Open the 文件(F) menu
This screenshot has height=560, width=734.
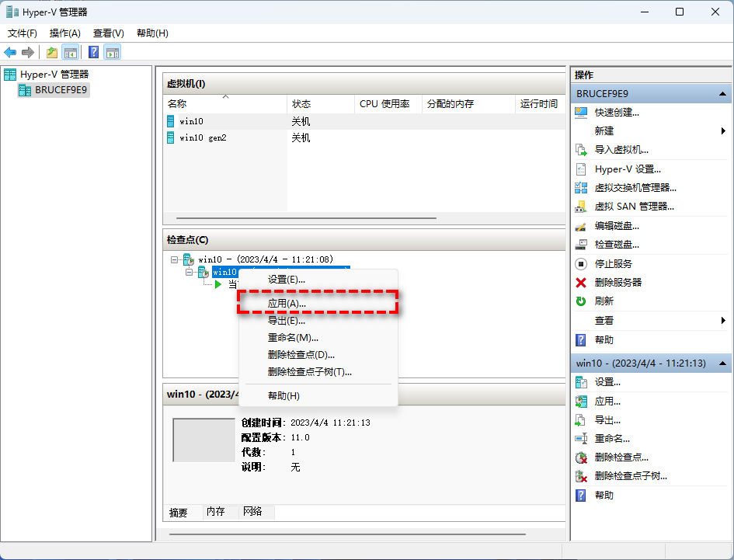(22, 33)
